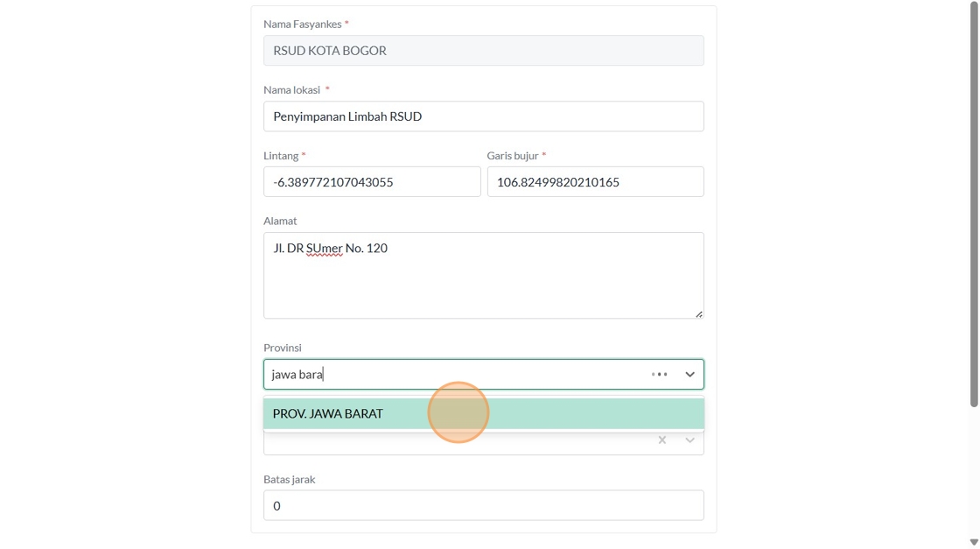Open the dropdown chevron beneath Provinsi list
The height and width of the screenshot is (549, 980).
click(689, 440)
